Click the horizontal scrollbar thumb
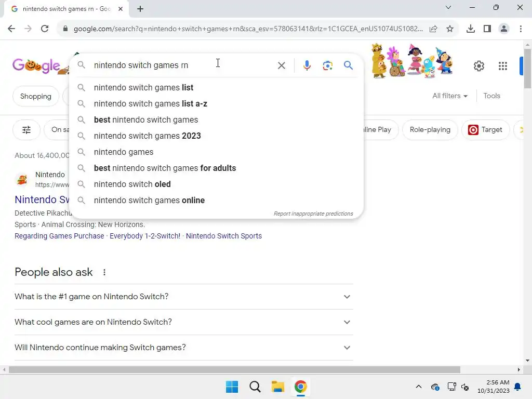The height and width of the screenshot is (399, 532). coord(234,369)
